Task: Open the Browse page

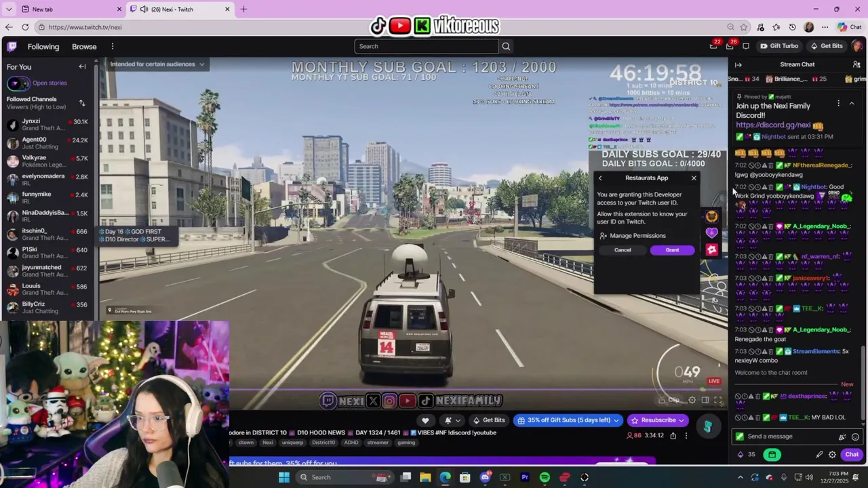Action: pyautogui.click(x=84, y=46)
